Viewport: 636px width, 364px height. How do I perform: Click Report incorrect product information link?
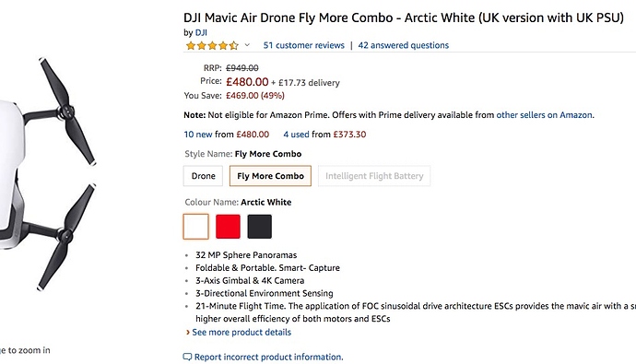(268, 358)
